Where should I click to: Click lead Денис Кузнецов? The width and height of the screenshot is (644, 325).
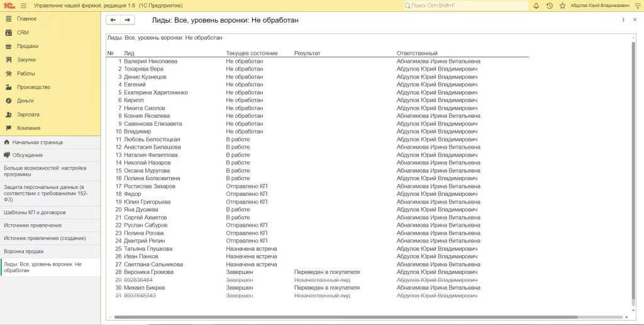[145, 77]
